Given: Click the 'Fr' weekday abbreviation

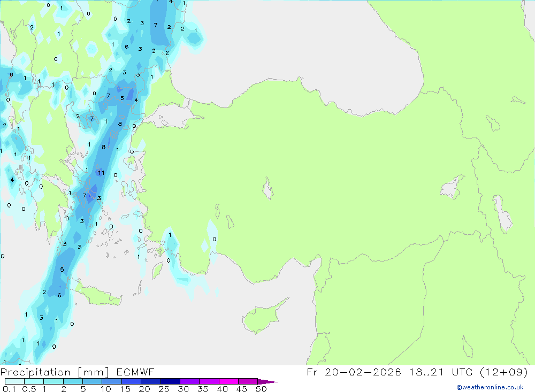Looking at the screenshot, I should tap(312, 372).
